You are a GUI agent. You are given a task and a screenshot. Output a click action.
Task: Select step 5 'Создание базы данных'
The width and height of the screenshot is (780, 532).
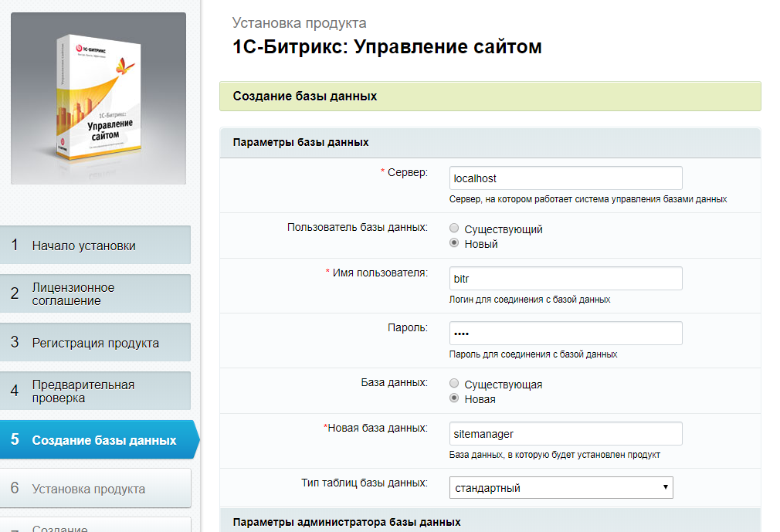99,439
